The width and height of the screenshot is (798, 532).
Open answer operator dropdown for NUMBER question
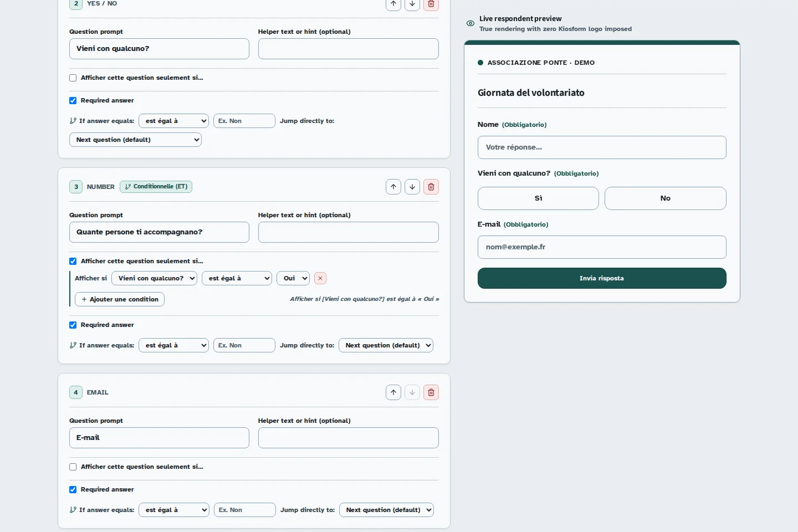pos(174,345)
